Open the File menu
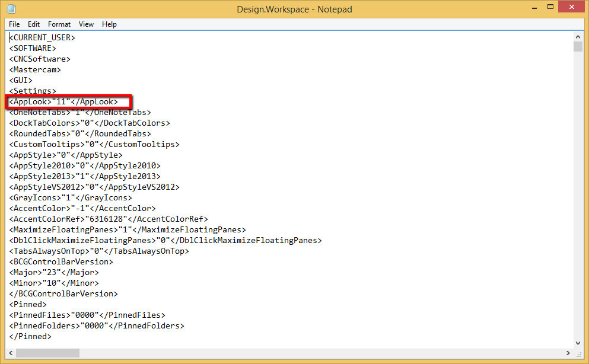The width and height of the screenshot is (589, 364). [x=14, y=24]
